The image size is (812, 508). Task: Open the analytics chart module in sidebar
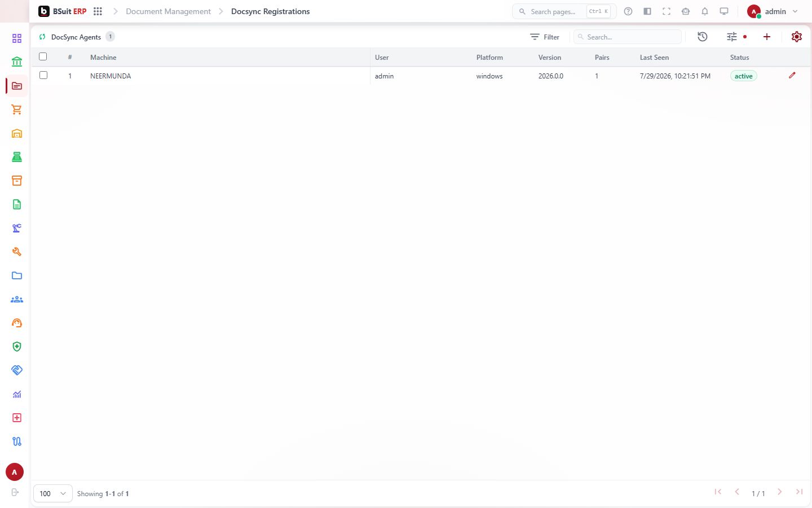tap(17, 394)
